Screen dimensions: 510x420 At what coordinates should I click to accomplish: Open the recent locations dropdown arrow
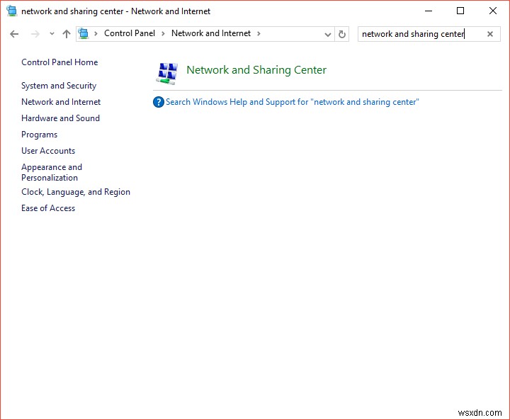[x=52, y=34]
